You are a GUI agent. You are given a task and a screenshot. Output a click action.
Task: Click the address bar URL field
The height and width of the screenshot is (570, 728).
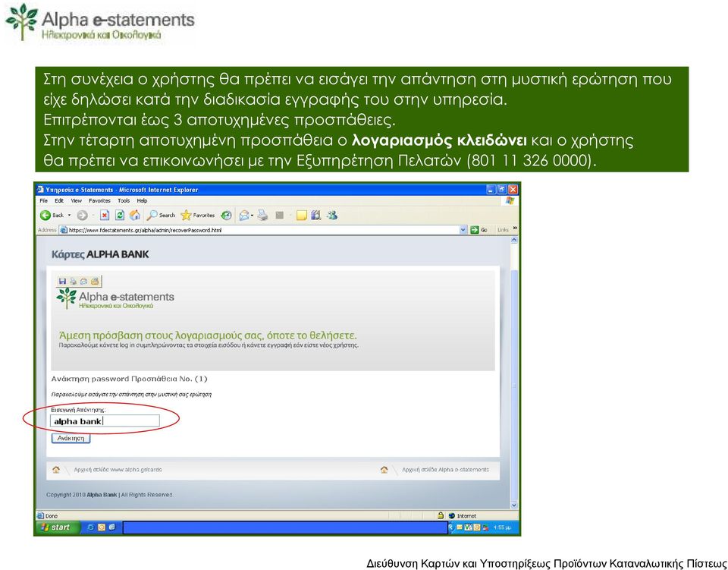(263, 230)
